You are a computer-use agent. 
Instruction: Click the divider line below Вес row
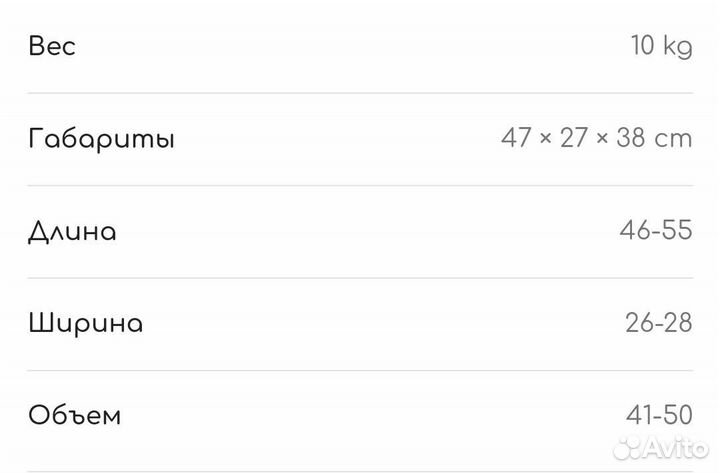pos(360,93)
